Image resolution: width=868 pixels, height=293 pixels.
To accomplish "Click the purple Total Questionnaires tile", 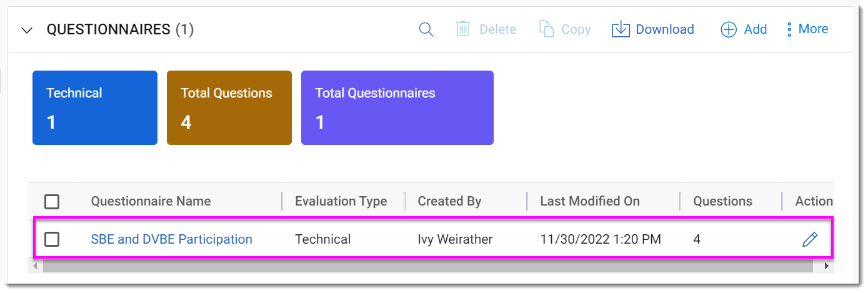I will coord(397,107).
